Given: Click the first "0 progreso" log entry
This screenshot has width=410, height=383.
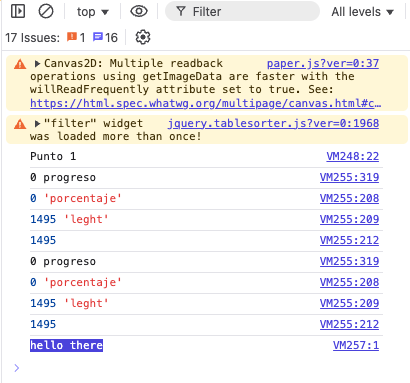Looking at the screenshot, I should 63,177.
